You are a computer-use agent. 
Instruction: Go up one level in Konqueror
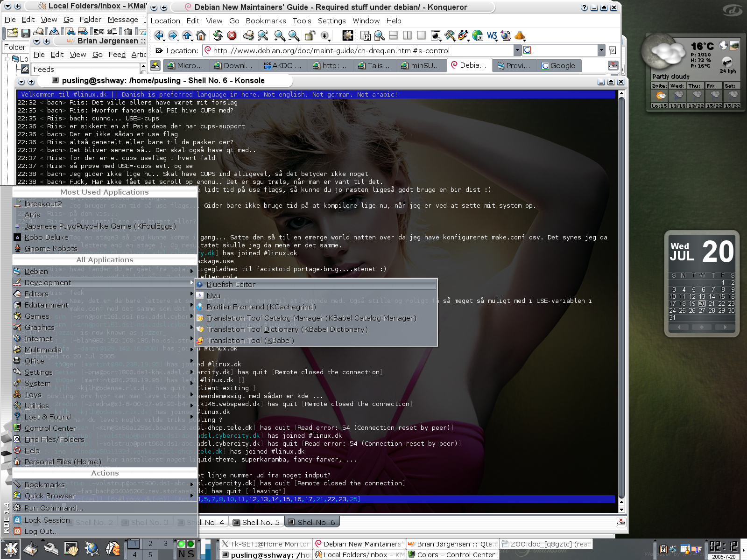pos(187,35)
